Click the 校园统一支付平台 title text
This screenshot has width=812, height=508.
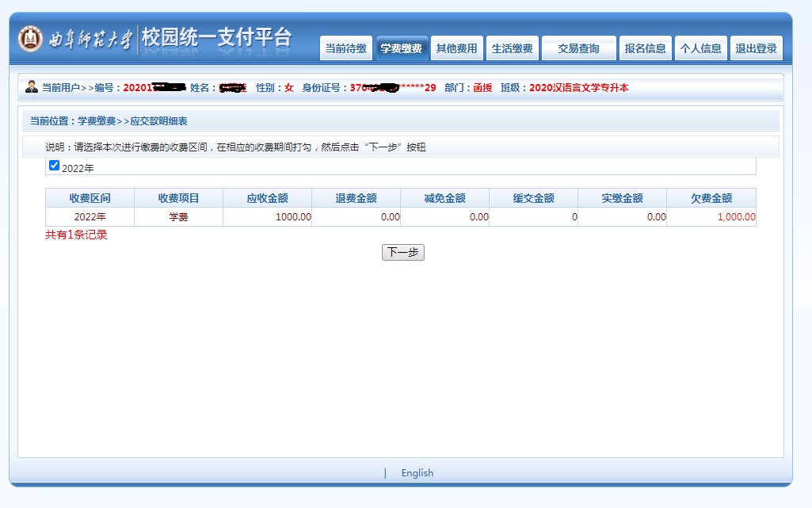(x=216, y=37)
